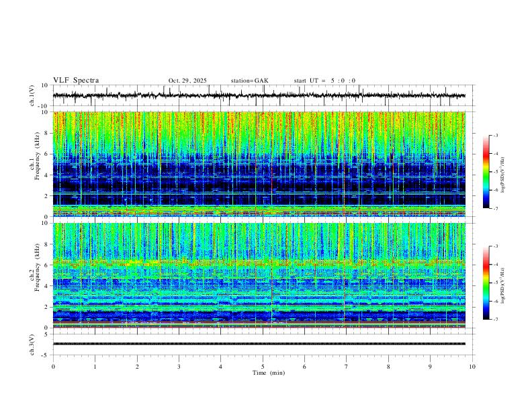The image size is (532, 411).
Task: Click the "Time (min)" x-axis label
Action: click(269, 373)
